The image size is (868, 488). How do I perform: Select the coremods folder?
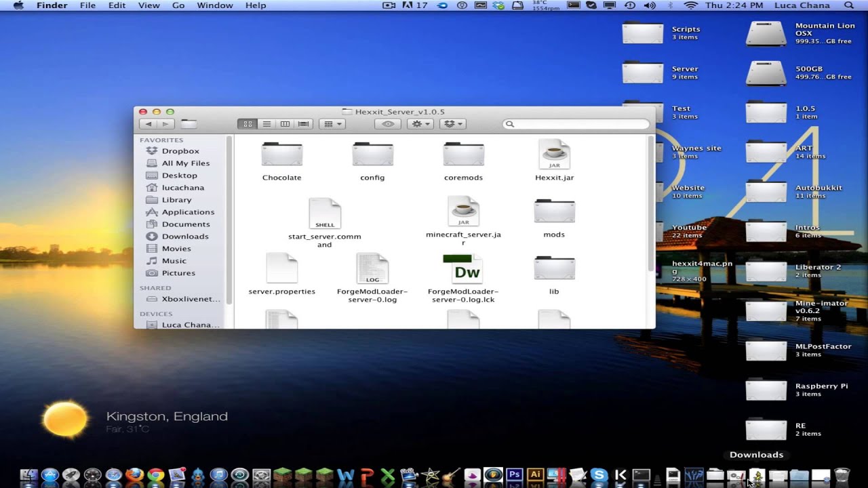(463, 161)
